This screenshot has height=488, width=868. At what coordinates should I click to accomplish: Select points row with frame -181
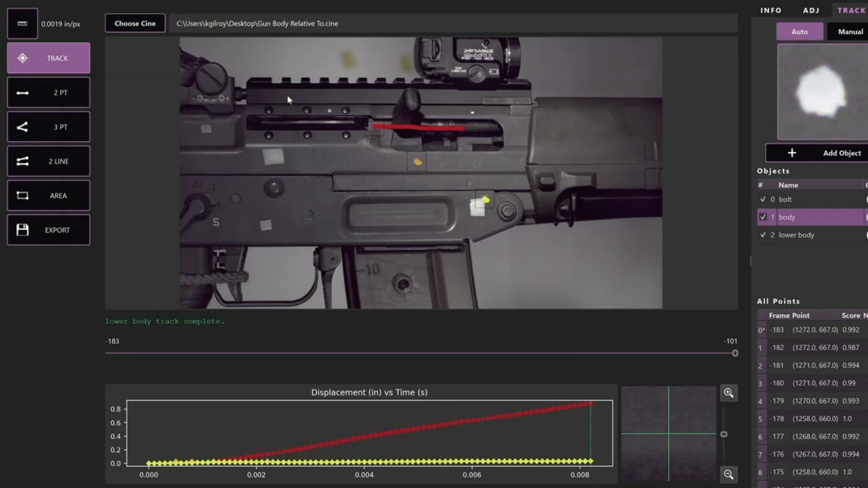[x=812, y=365]
